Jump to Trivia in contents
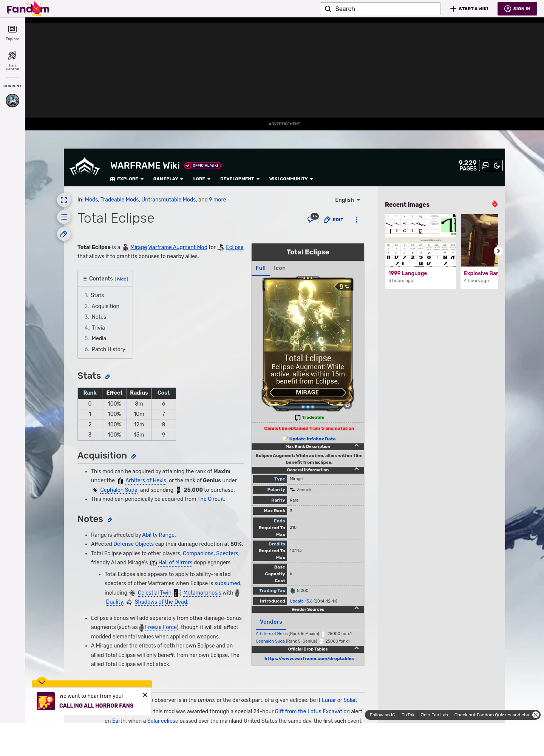This screenshot has width=544, height=756. point(98,328)
